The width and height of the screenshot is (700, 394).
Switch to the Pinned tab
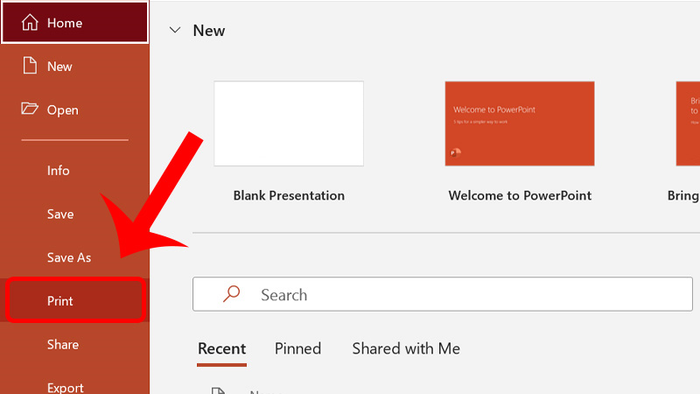click(x=298, y=348)
